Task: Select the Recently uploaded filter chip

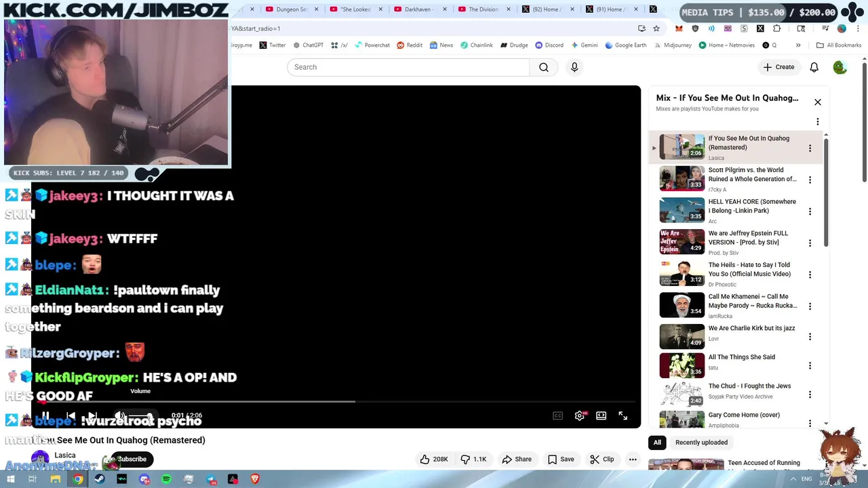Action: coord(701,443)
